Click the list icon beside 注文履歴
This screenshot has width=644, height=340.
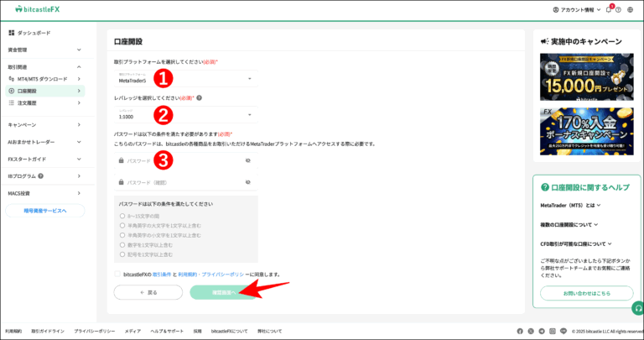tap(12, 103)
